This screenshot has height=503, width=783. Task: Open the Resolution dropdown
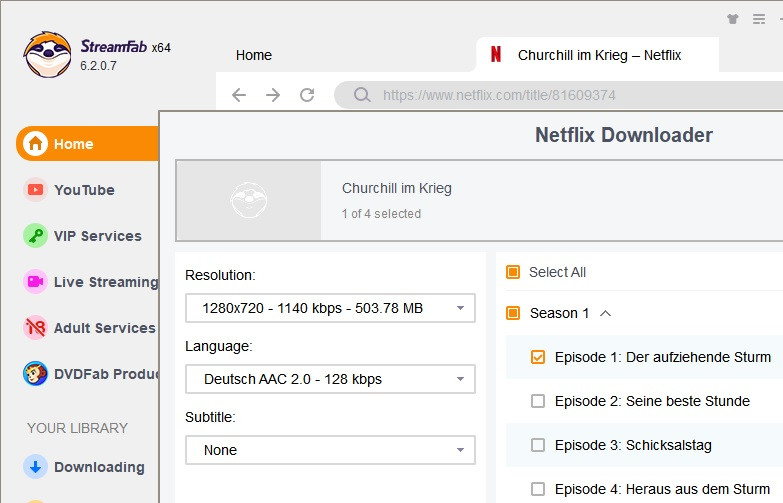click(330, 308)
